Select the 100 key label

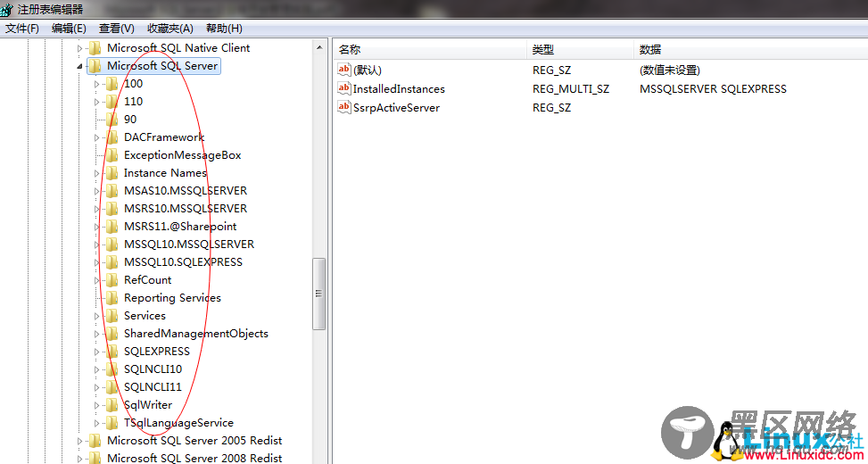[134, 84]
